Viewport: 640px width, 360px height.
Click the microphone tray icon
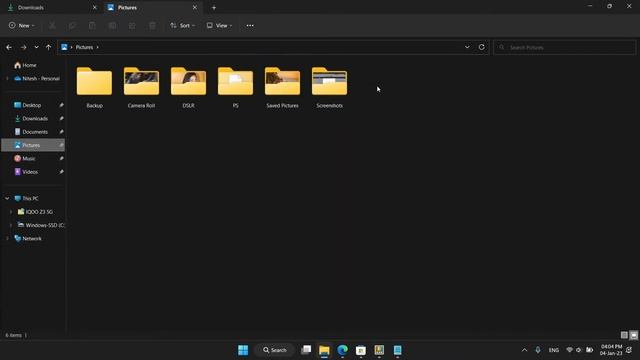tap(538, 350)
